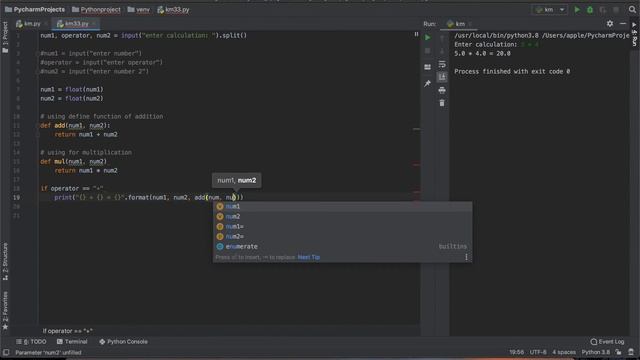This screenshot has height=360, width=640.
Task: Run the km configuration with green play button
Action: pyautogui.click(x=577, y=9)
